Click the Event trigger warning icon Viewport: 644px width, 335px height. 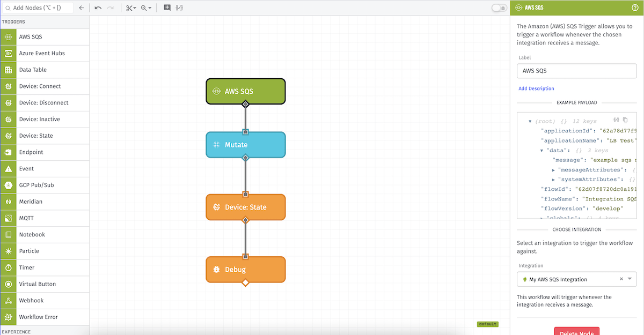(x=8, y=169)
